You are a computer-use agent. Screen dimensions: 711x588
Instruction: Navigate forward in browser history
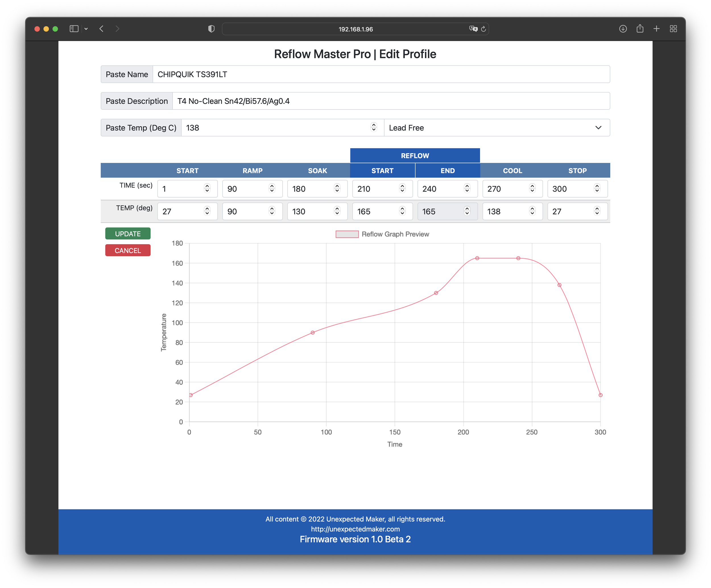point(117,29)
